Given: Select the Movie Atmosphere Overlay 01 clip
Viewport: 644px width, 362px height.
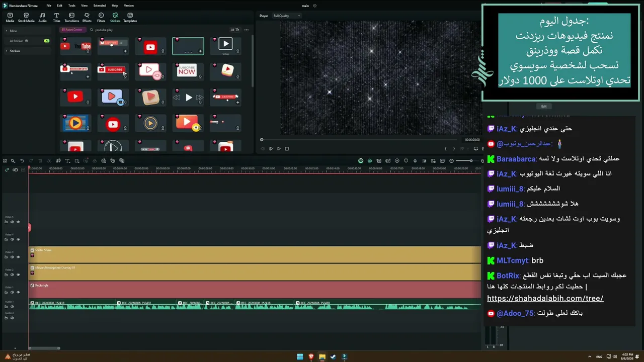Looking at the screenshot, I should (255, 272).
